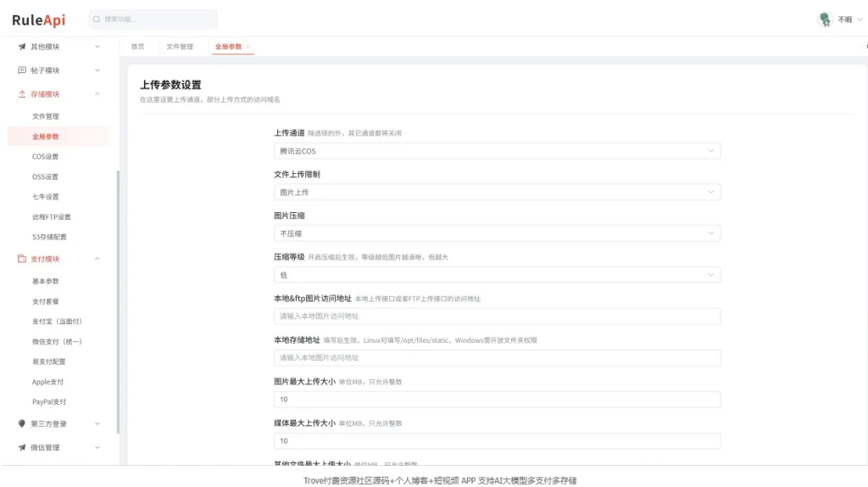
Task: Focus the search function input field
Action: 153,20
